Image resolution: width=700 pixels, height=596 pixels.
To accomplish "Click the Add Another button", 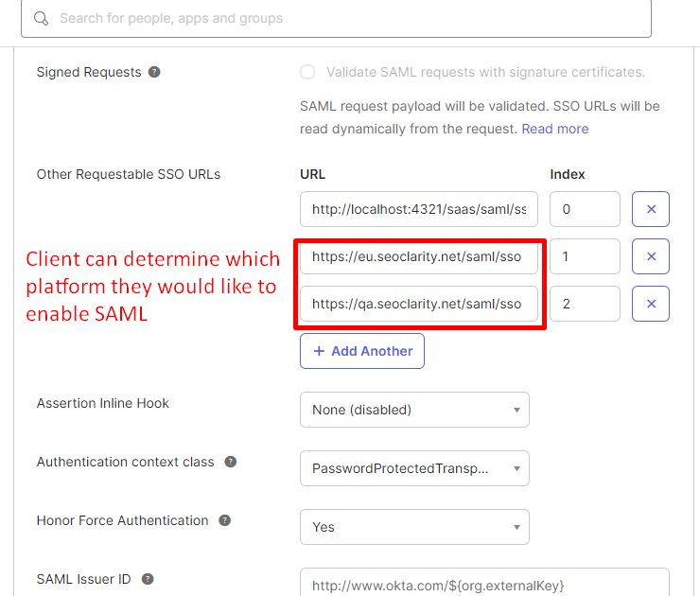I will [x=362, y=351].
